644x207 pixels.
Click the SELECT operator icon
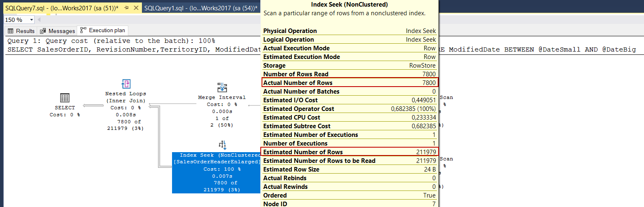click(65, 98)
